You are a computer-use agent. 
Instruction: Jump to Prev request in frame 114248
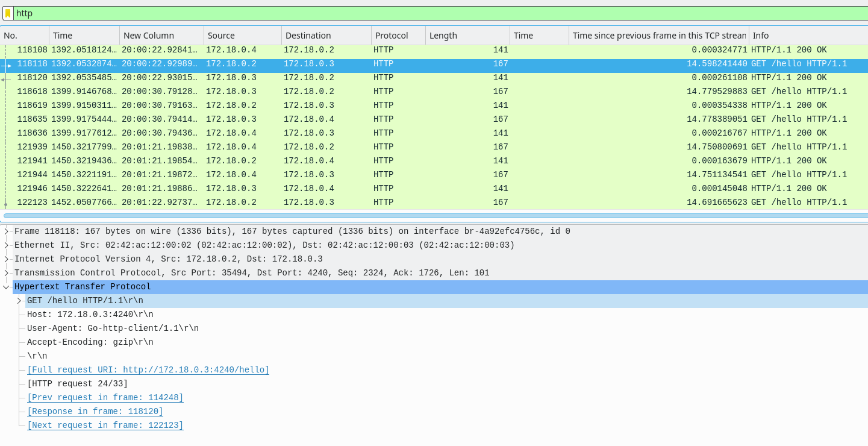pos(104,397)
